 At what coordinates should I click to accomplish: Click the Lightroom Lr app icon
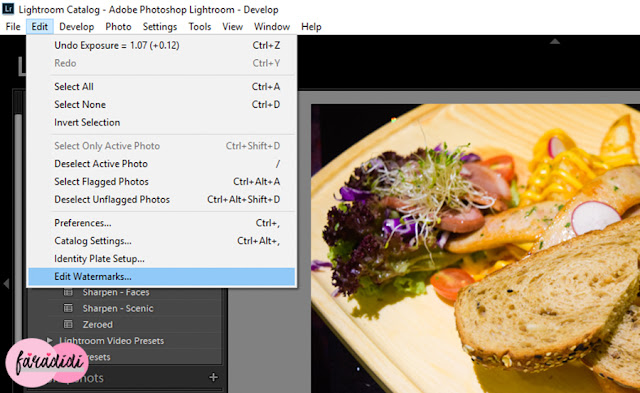pos(8,9)
